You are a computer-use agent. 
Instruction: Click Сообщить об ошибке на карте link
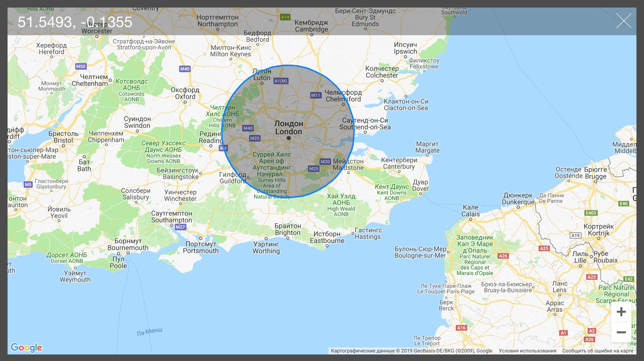(x=598, y=351)
